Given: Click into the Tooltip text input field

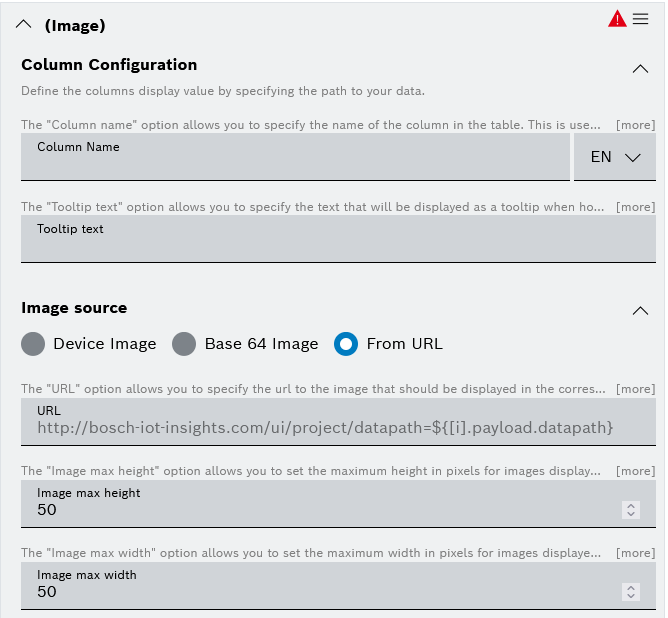Looking at the screenshot, I should click(338, 239).
